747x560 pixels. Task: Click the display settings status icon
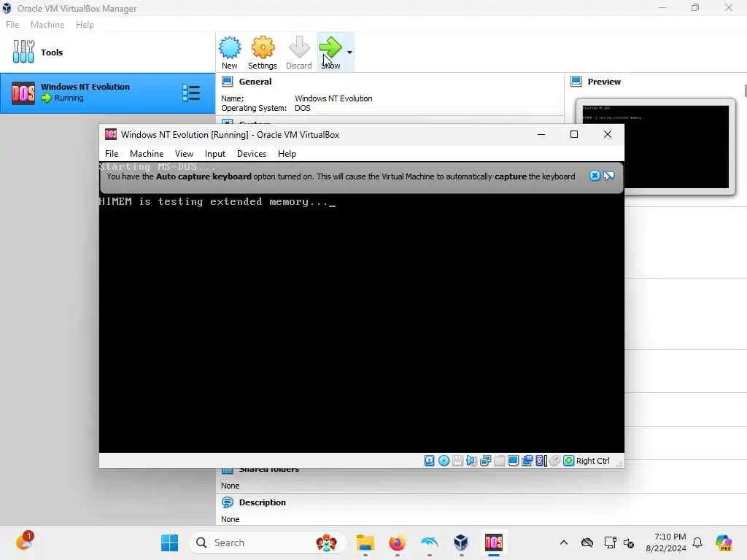pos(513,461)
